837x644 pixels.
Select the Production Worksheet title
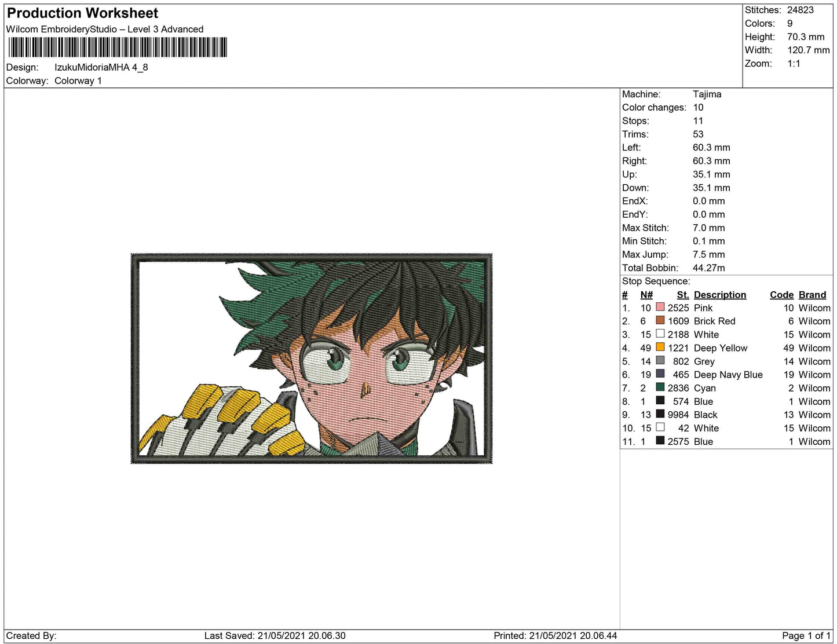coord(82,13)
